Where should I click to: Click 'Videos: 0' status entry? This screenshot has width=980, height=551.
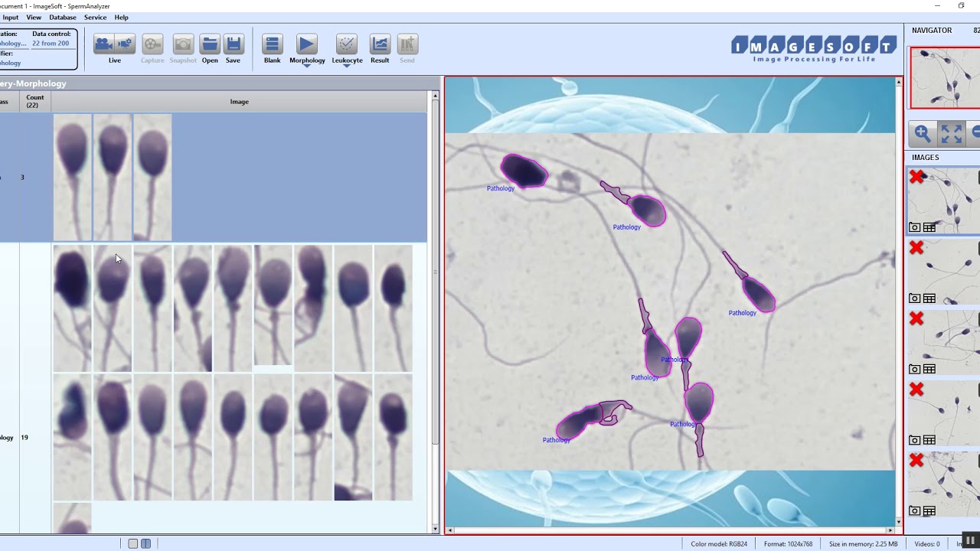(x=926, y=544)
